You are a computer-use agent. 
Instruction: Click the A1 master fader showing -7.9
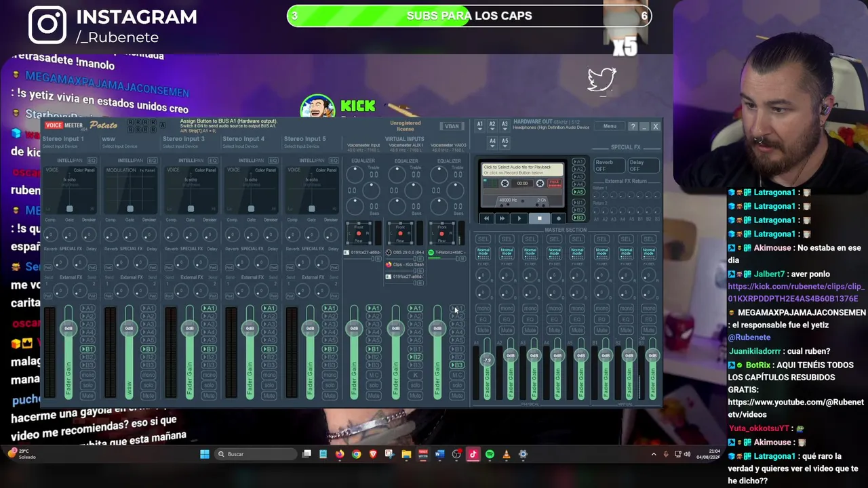[x=486, y=360]
